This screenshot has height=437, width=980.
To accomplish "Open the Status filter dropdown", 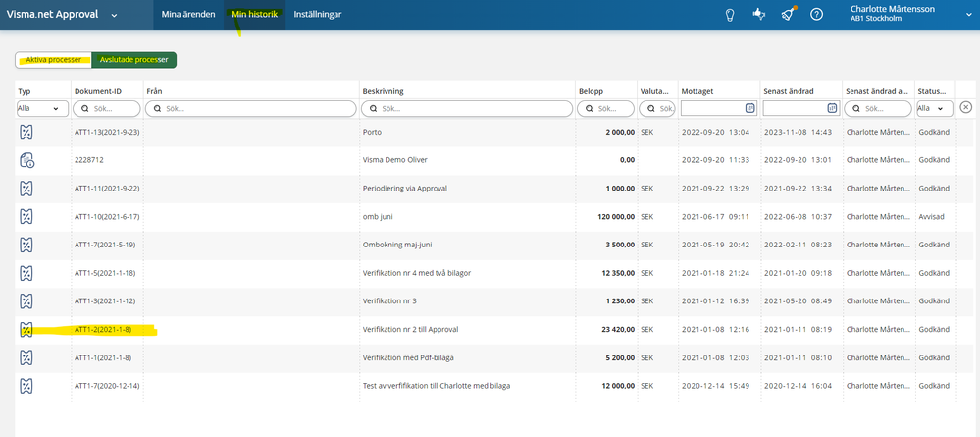I will tap(934, 108).
